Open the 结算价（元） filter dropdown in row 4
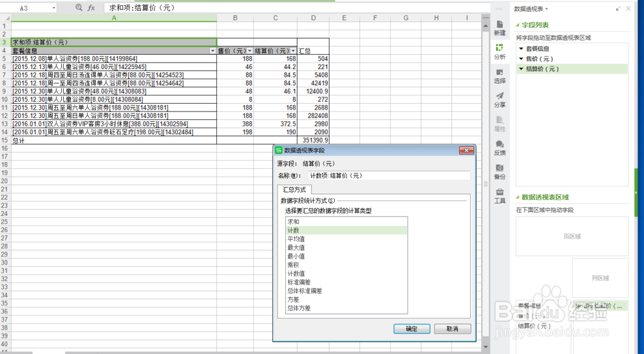Image resolution: width=644 pixels, height=354 pixels. click(x=293, y=51)
